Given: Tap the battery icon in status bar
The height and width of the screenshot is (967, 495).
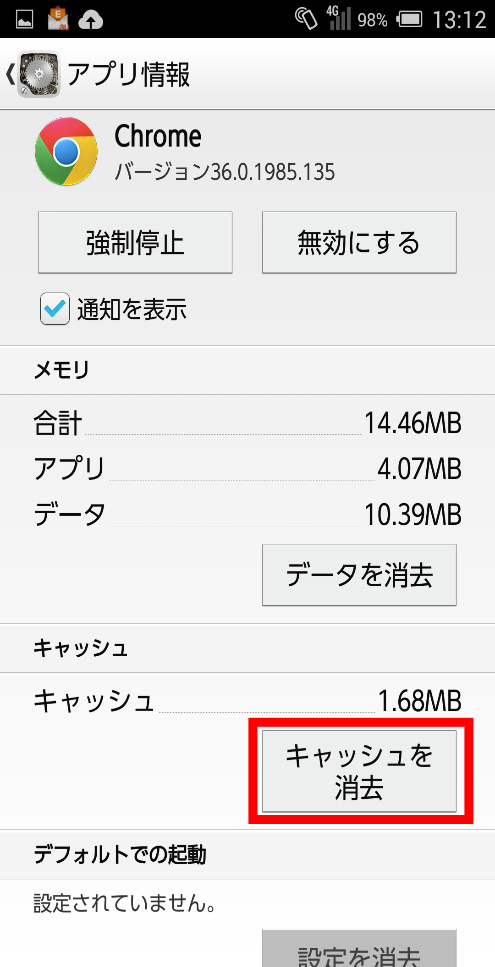Looking at the screenshot, I should pyautogui.click(x=409, y=20).
